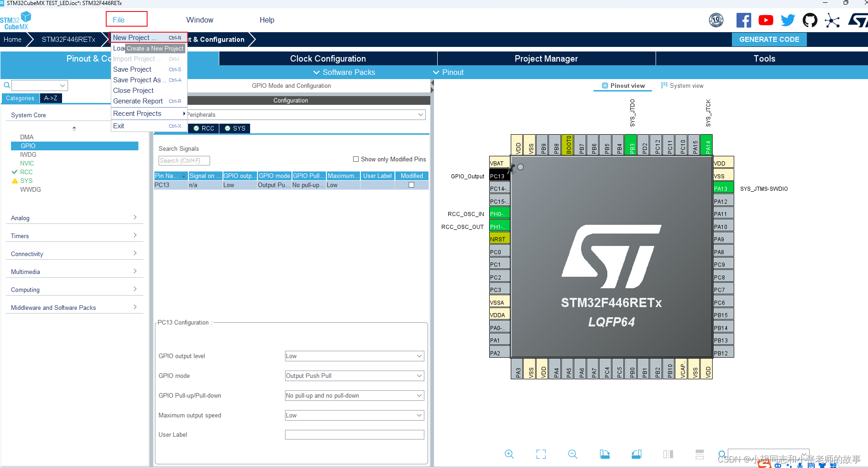Click the GENERATE CODE button
The image size is (868, 468).
769,40
